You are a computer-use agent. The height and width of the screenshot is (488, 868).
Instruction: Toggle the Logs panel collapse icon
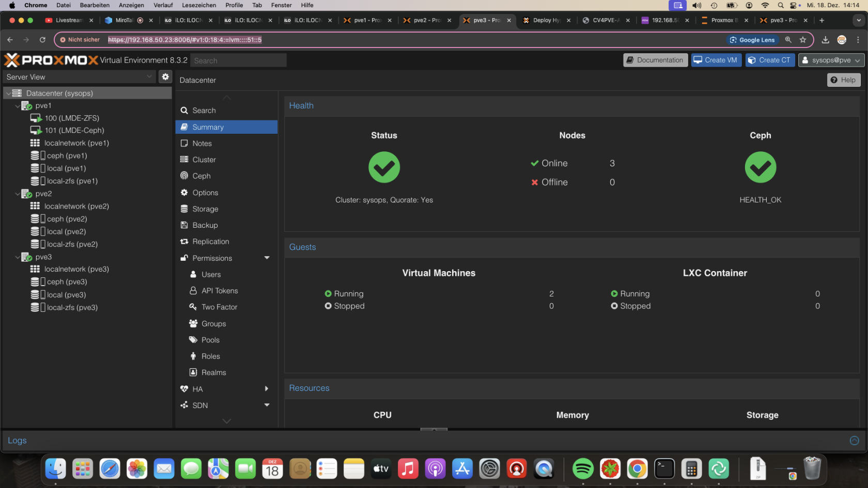[855, 440]
